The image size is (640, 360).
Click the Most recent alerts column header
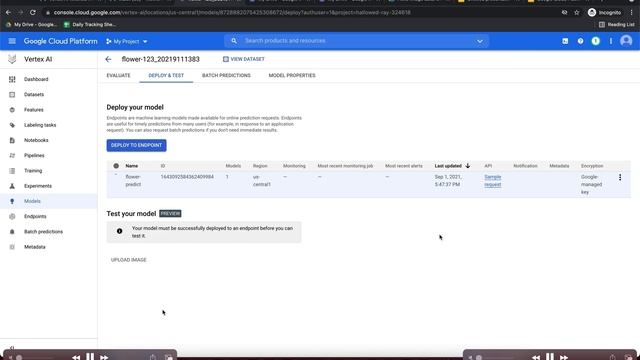(404, 166)
